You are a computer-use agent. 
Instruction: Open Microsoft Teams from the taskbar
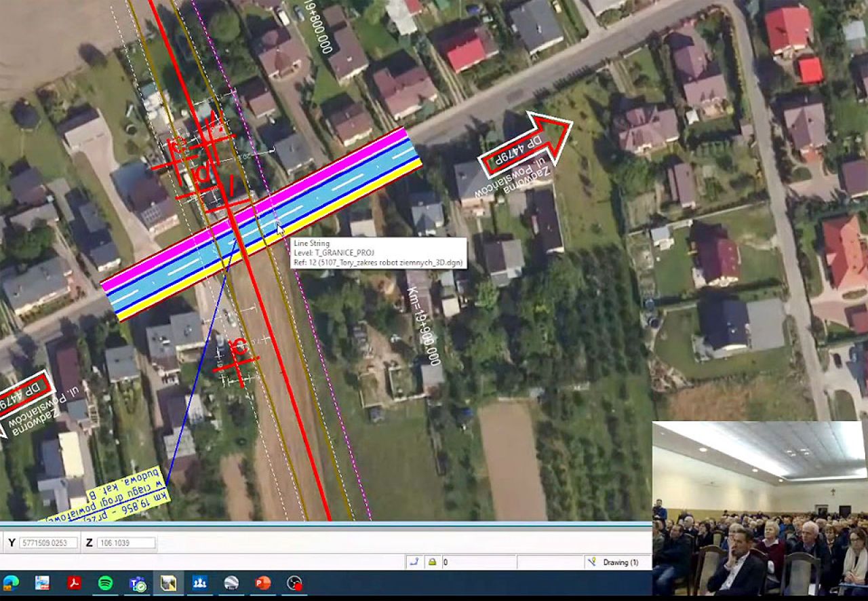[x=138, y=583]
